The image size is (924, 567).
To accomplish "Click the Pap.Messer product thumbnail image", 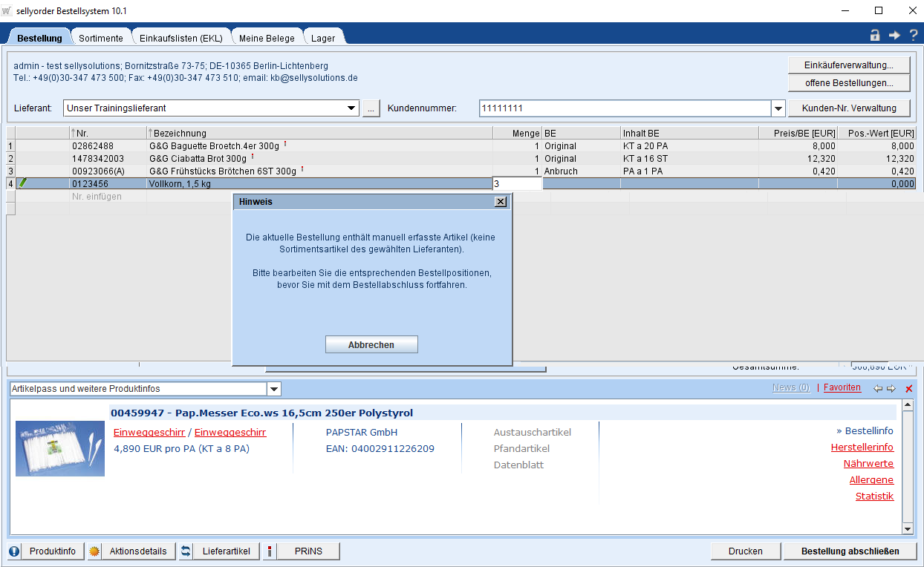I will [x=60, y=449].
